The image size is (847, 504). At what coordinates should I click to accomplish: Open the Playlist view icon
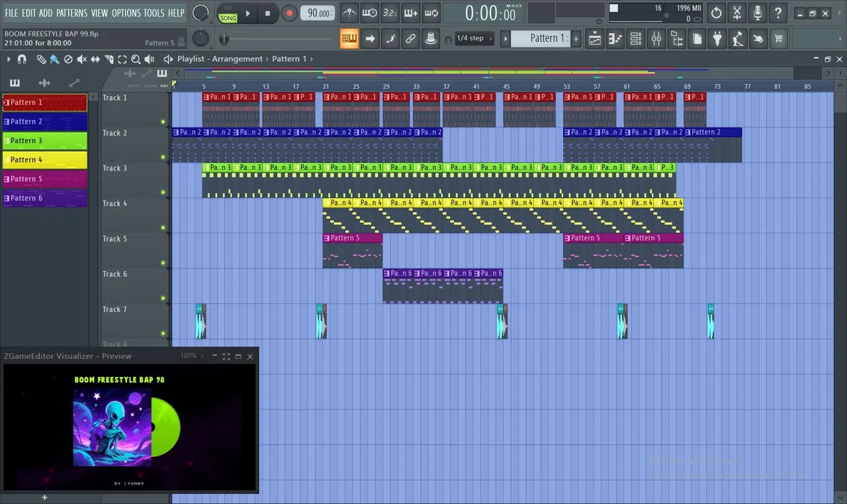click(595, 39)
